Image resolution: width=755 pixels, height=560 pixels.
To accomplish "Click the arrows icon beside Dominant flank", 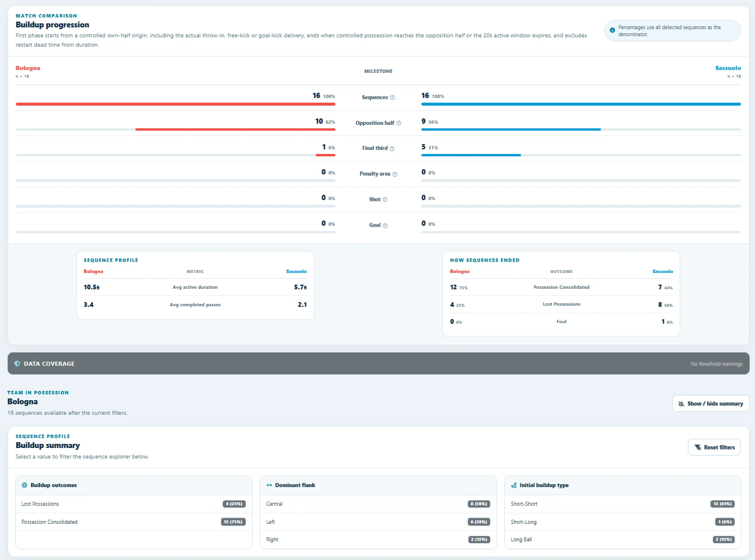I will coord(269,485).
